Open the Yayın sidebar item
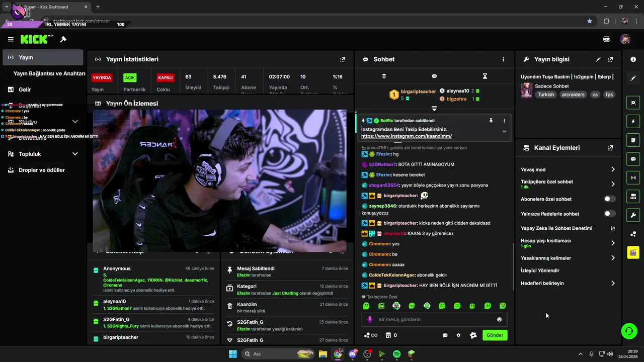This screenshot has width=644, height=362. coord(43,57)
